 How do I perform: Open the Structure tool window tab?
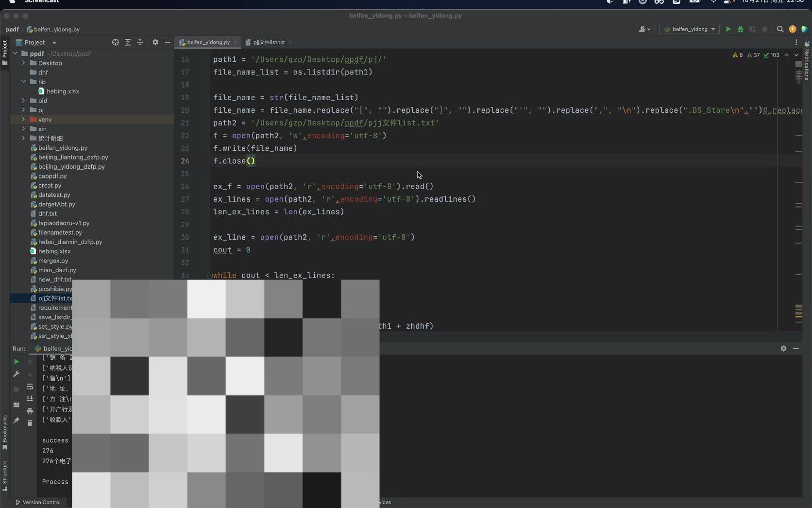5,476
